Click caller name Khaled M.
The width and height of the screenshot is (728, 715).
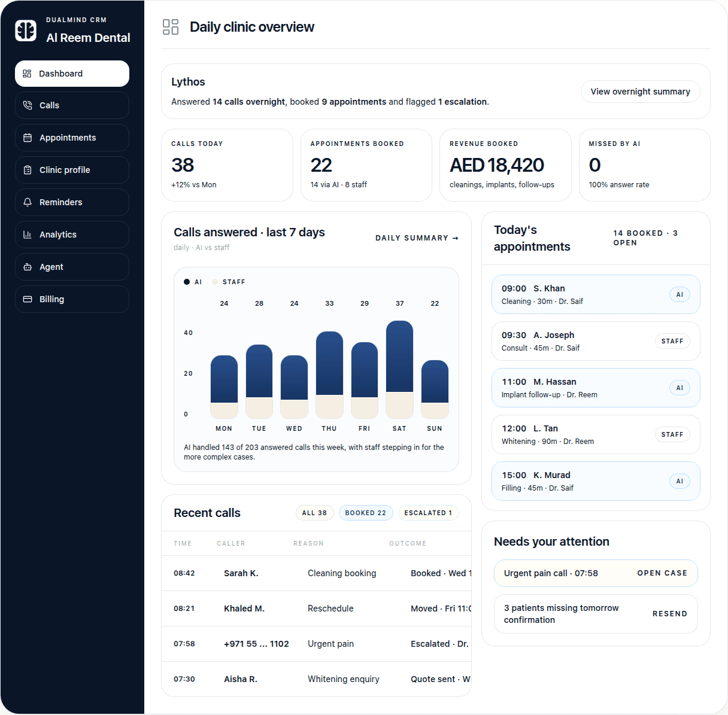click(x=244, y=608)
